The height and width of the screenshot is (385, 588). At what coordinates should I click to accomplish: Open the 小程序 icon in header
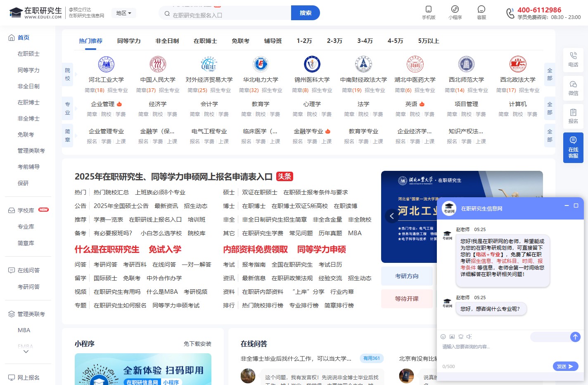[x=455, y=12]
